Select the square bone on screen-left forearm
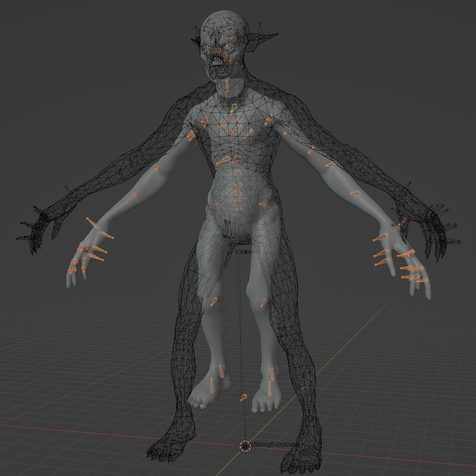 (134, 195)
